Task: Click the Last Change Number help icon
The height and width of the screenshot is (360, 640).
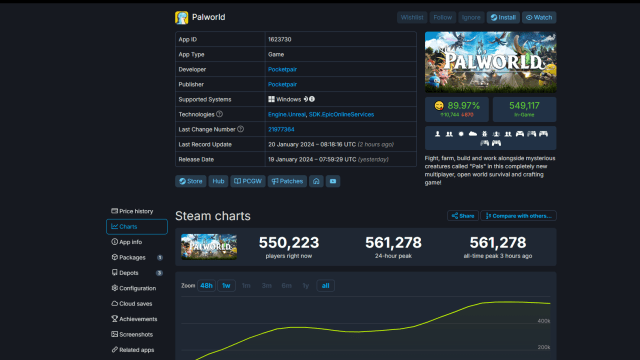Action: click(241, 129)
